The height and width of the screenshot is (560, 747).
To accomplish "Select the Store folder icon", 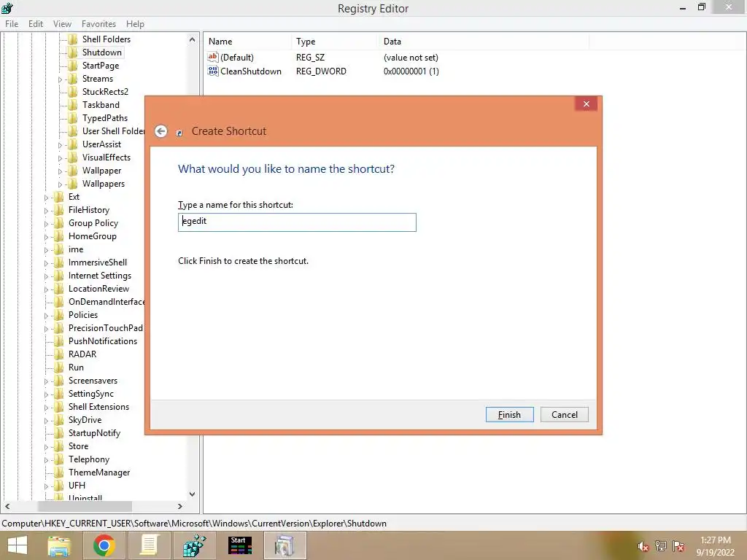I will click(58, 446).
